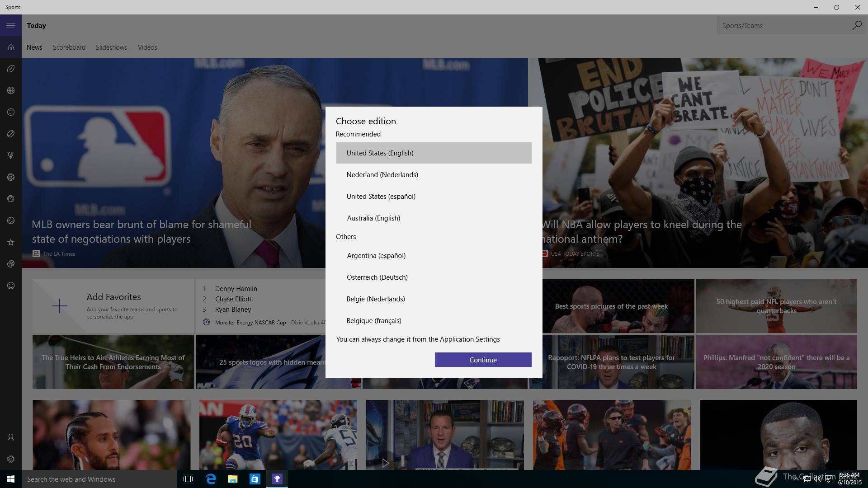Screen dimensions: 868x488
Task: Open the hockey puck section icon
Action: click(x=11, y=134)
